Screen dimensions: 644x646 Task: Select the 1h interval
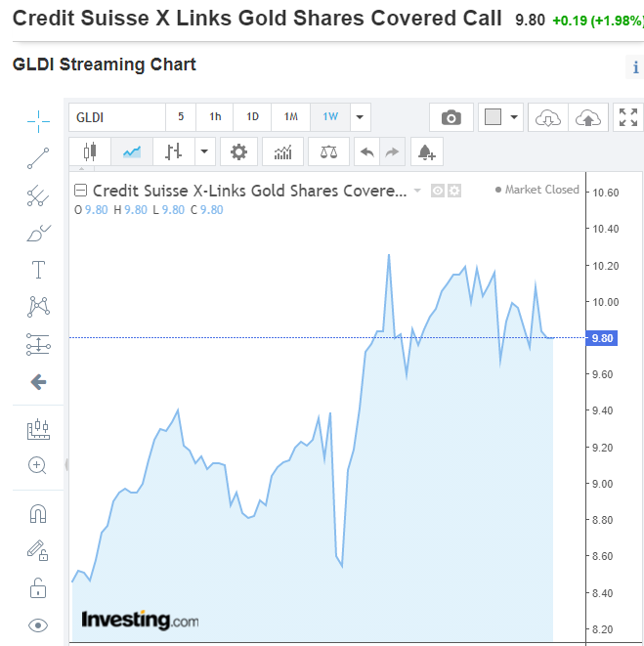click(x=215, y=117)
